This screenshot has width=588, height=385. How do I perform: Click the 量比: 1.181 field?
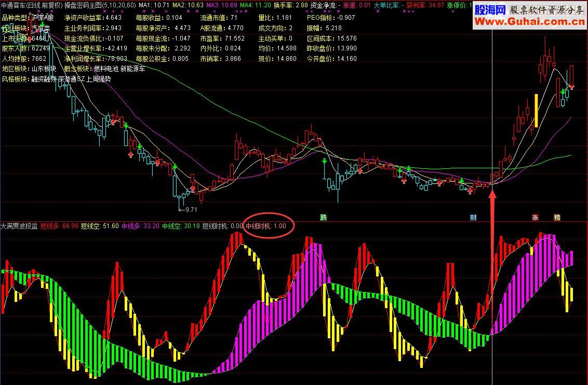(x=275, y=18)
